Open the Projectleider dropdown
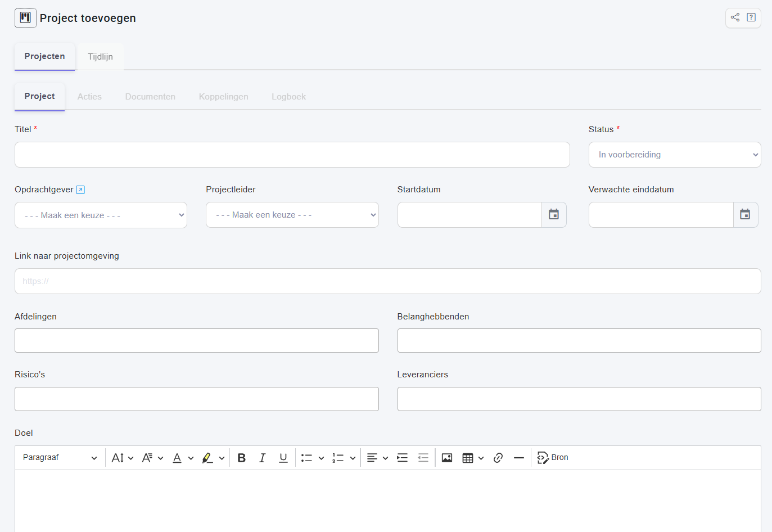 [x=292, y=215]
